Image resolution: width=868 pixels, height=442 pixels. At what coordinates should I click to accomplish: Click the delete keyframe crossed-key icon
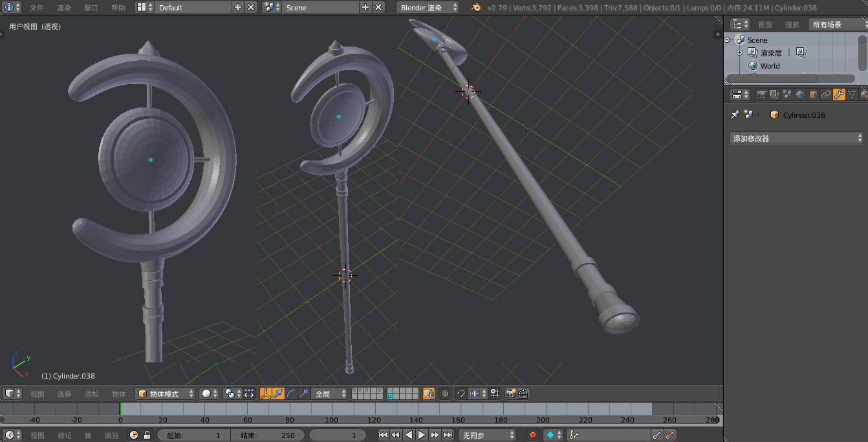670,436
